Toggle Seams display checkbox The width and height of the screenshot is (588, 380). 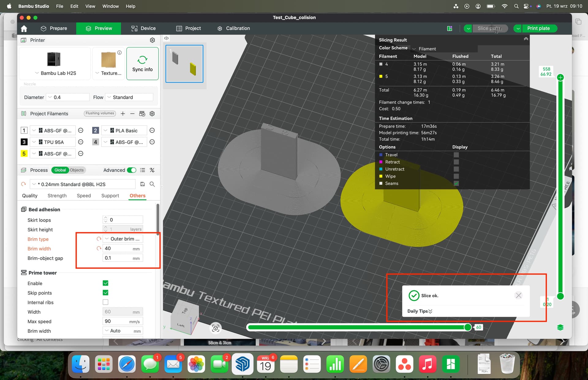(456, 183)
